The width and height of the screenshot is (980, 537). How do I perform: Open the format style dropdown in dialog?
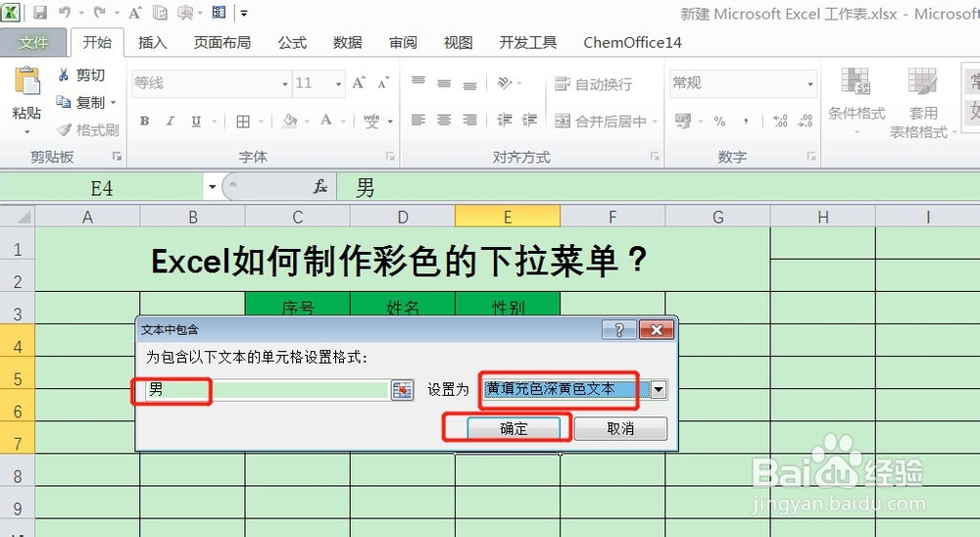click(x=659, y=389)
